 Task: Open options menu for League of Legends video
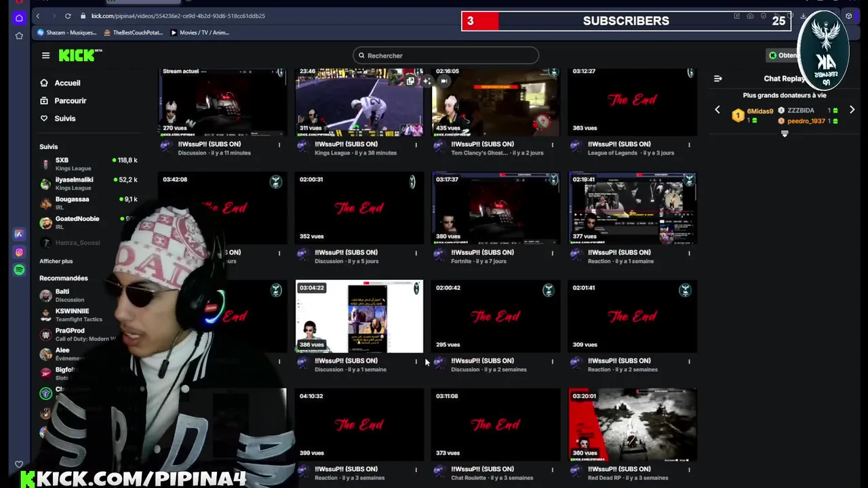tap(689, 144)
